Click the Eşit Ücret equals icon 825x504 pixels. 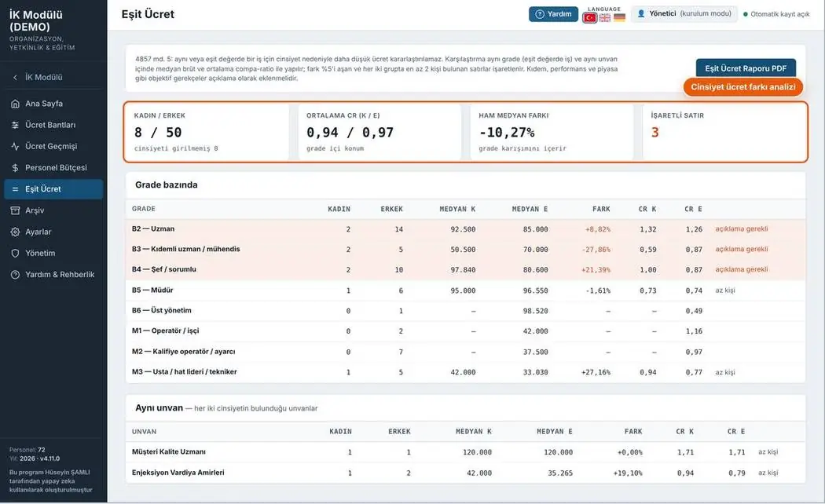point(15,189)
